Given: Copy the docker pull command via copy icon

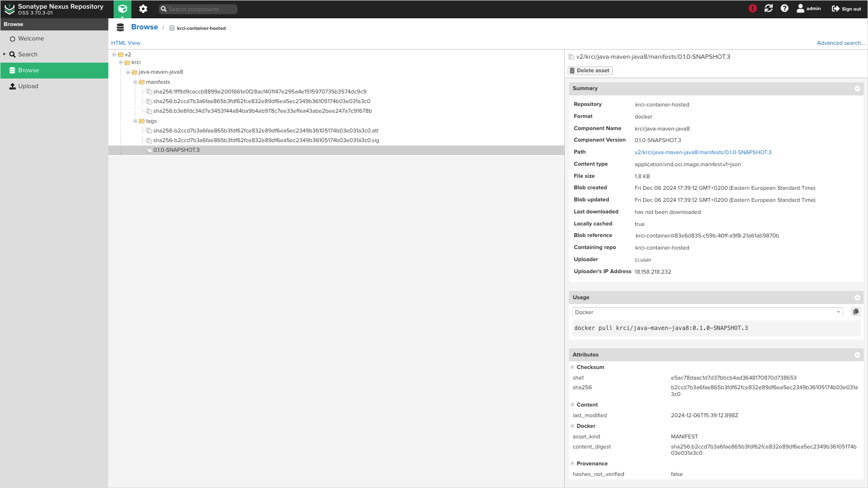Looking at the screenshot, I should tap(855, 311).
